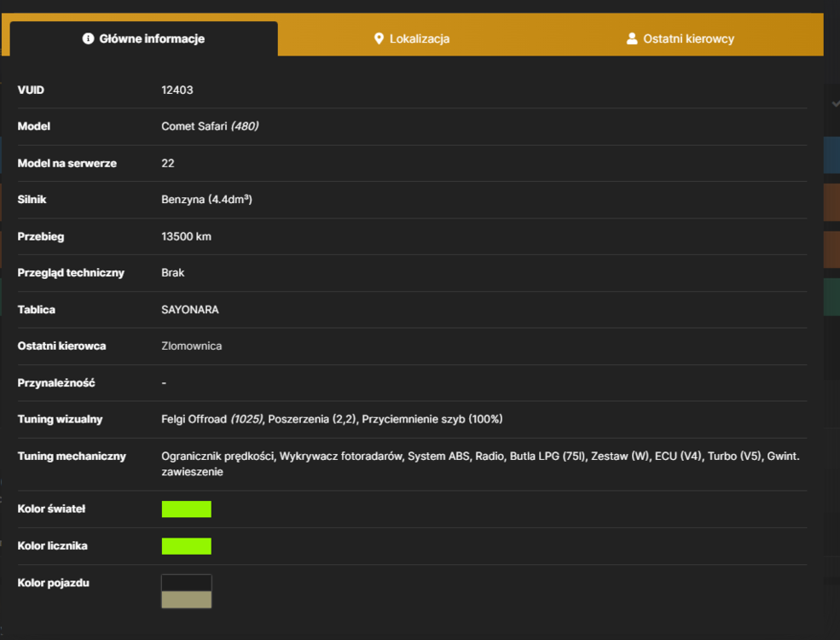Click the map pin icon beside Lokalizacja
Viewport: 840px width, 640px height.
(379, 38)
